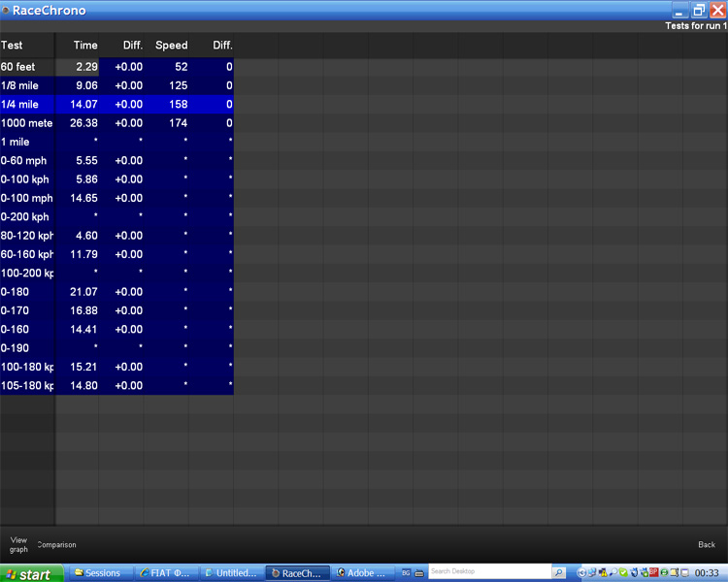Image resolution: width=728 pixels, height=582 pixels.
Task: Switch to the Untitled taskbar window
Action: click(233, 573)
